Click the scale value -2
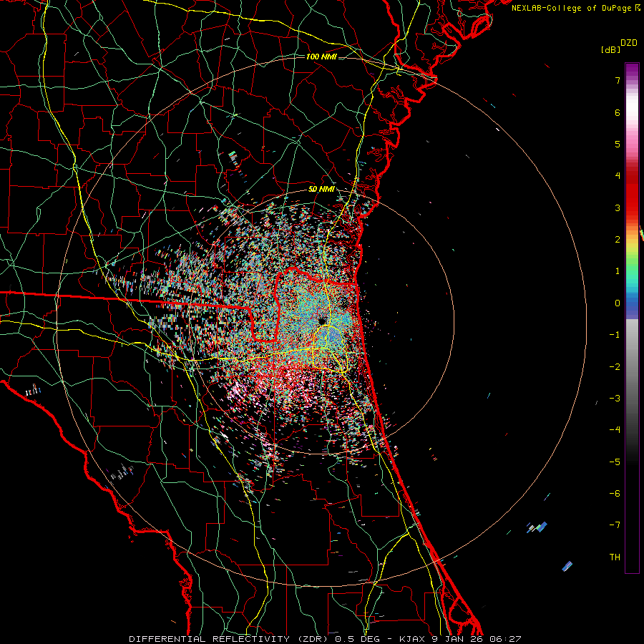The image size is (644, 644). pos(615,367)
